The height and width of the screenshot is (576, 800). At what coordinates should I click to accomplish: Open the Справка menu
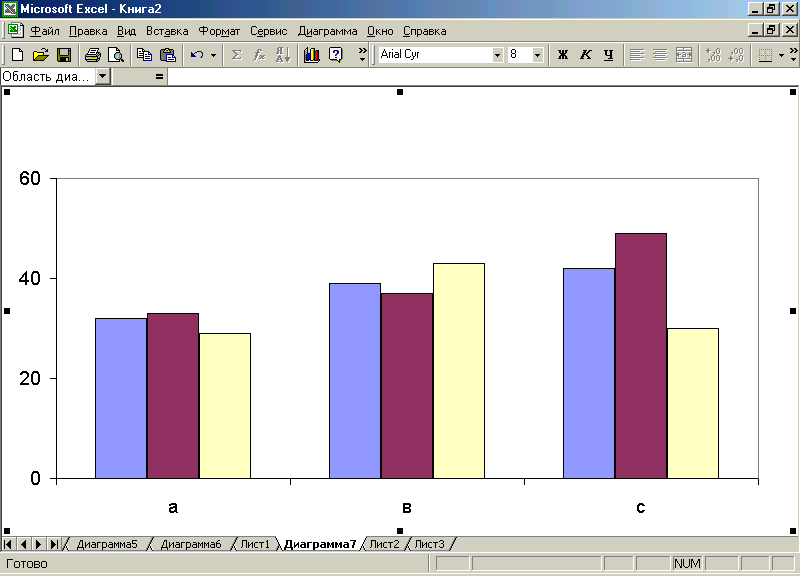coord(424,31)
